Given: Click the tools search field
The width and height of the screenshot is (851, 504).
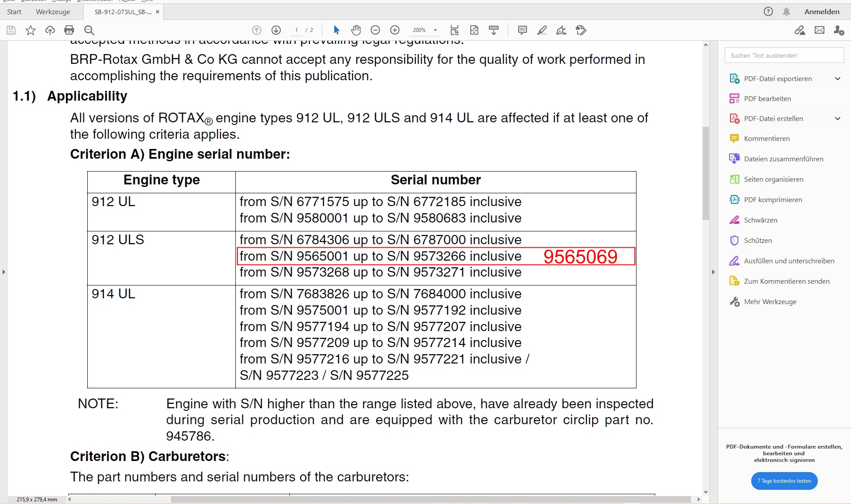Looking at the screenshot, I should (x=784, y=55).
